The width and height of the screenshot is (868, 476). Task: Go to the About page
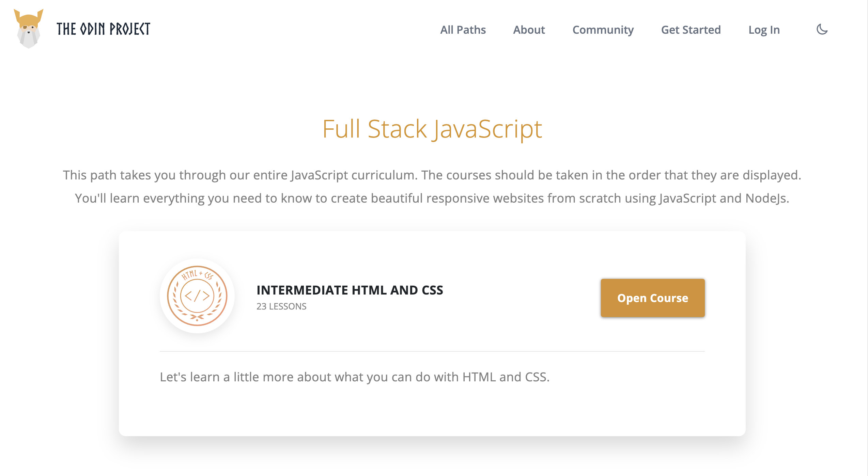(x=529, y=30)
